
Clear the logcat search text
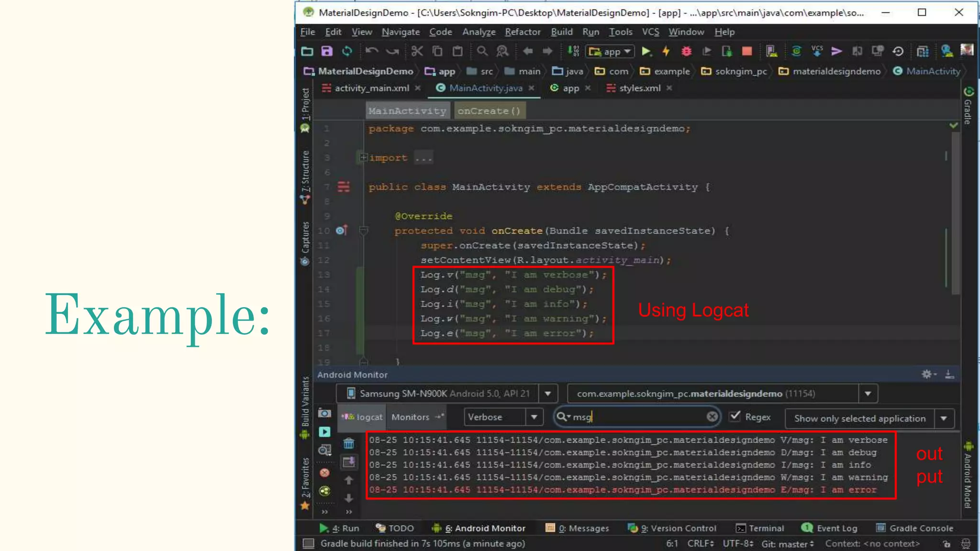pyautogui.click(x=712, y=417)
